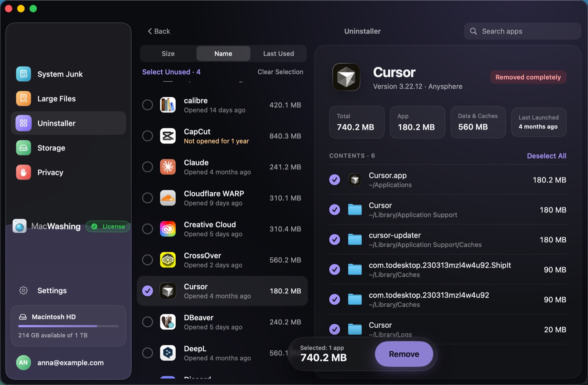Click the License badge

108,227
